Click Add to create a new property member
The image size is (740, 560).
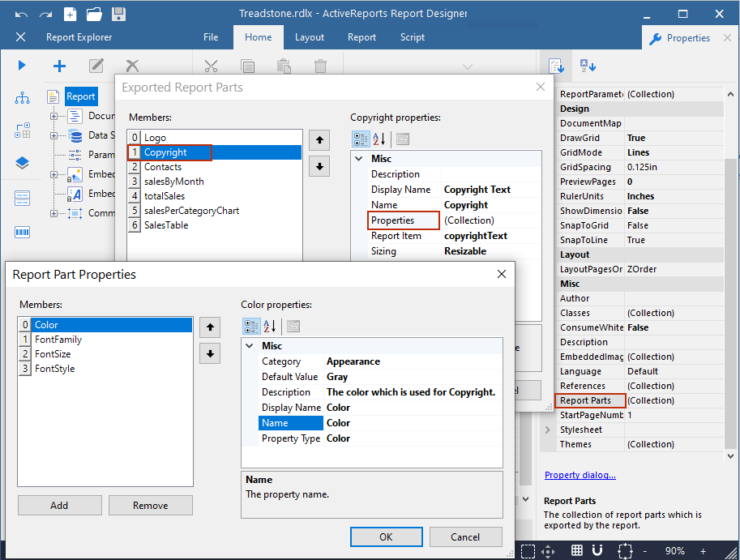[x=59, y=505]
